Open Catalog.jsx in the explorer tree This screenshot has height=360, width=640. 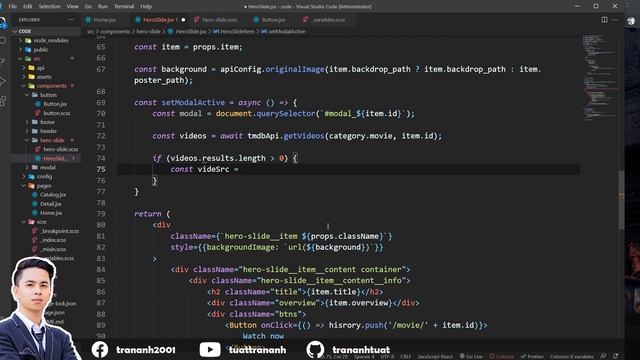click(x=46, y=195)
